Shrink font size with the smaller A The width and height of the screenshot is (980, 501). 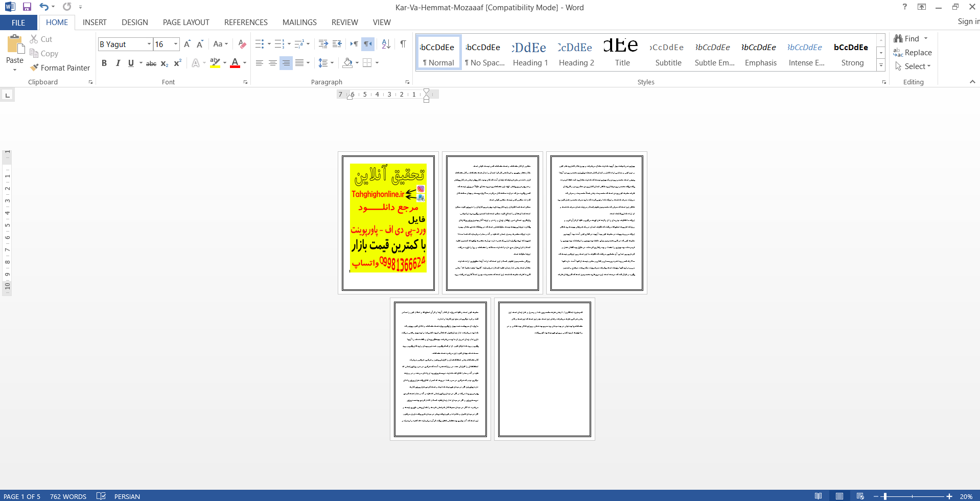(x=200, y=44)
